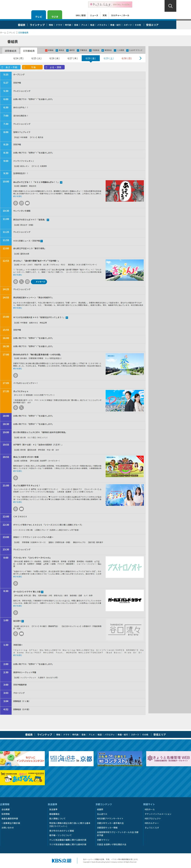
Task: Go to next week with the arrow
Action: point(140,58)
